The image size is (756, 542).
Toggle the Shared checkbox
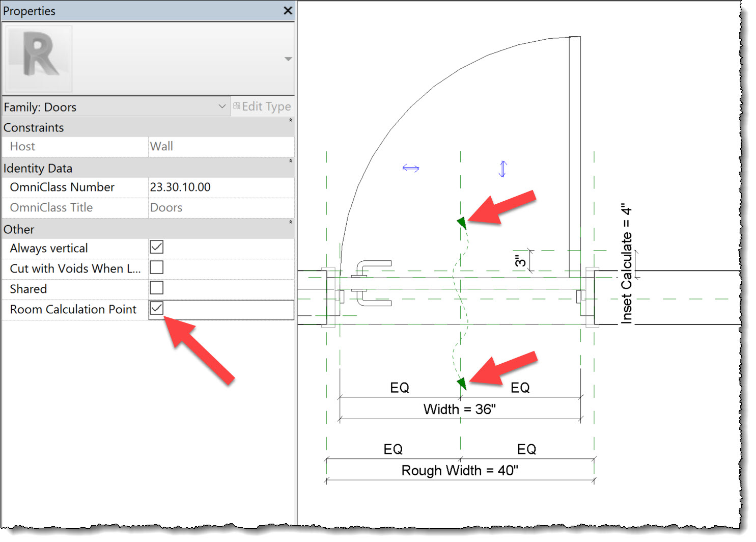[x=156, y=288]
